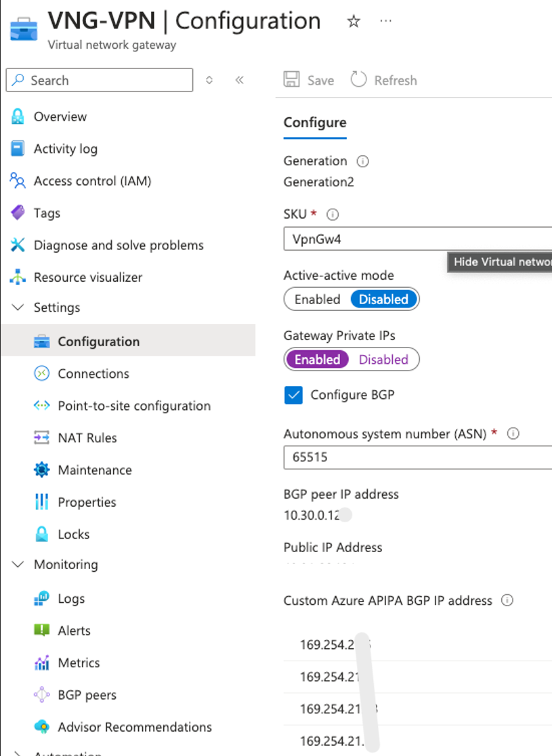Open NAT Rules
552x756 pixels.
[x=87, y=438]
